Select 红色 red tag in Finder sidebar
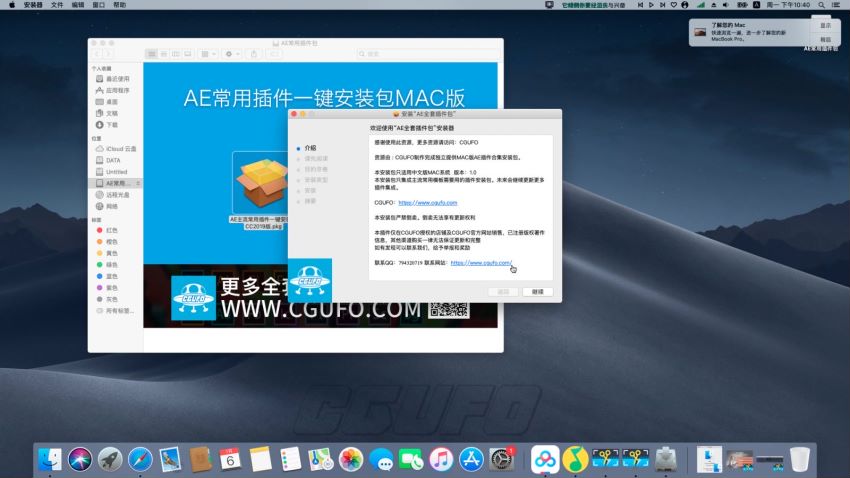This screenshot has height=478, width=850. (x=115, y=230)
